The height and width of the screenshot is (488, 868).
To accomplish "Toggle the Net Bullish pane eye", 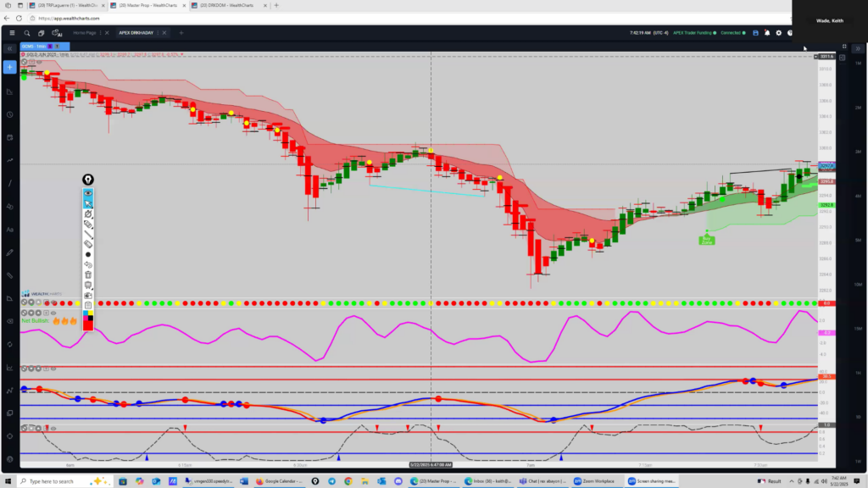I will pos(53,313).
